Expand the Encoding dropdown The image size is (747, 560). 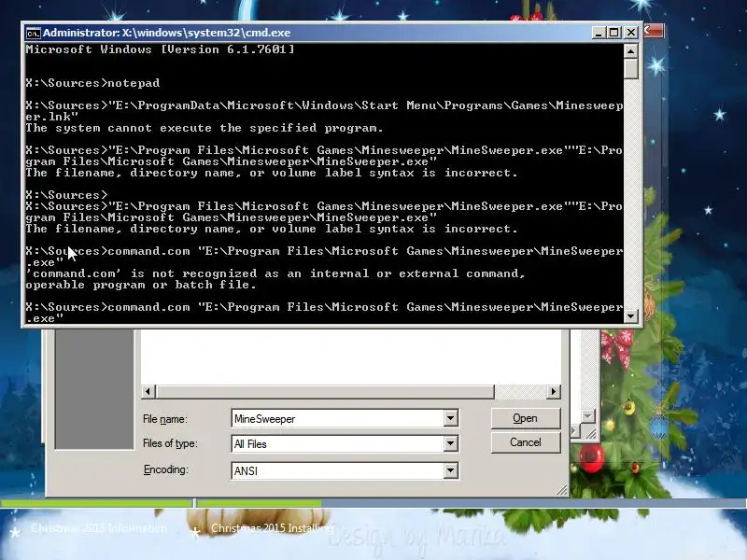tap(450, 470)
